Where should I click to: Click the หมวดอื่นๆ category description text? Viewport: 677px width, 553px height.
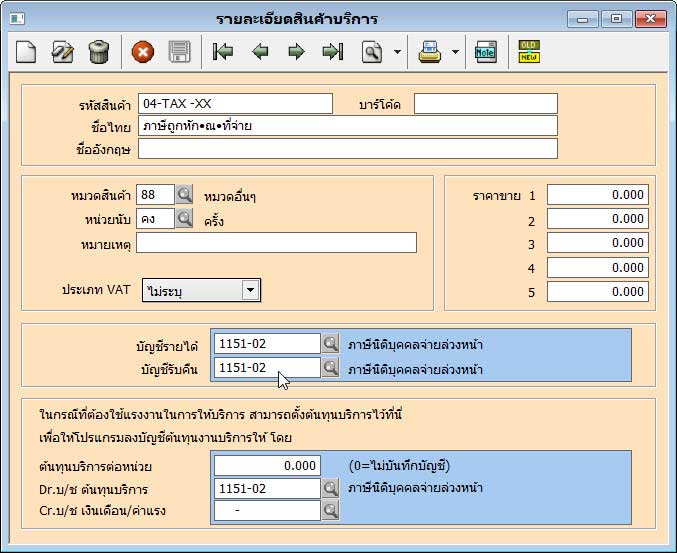coord(230,197)
